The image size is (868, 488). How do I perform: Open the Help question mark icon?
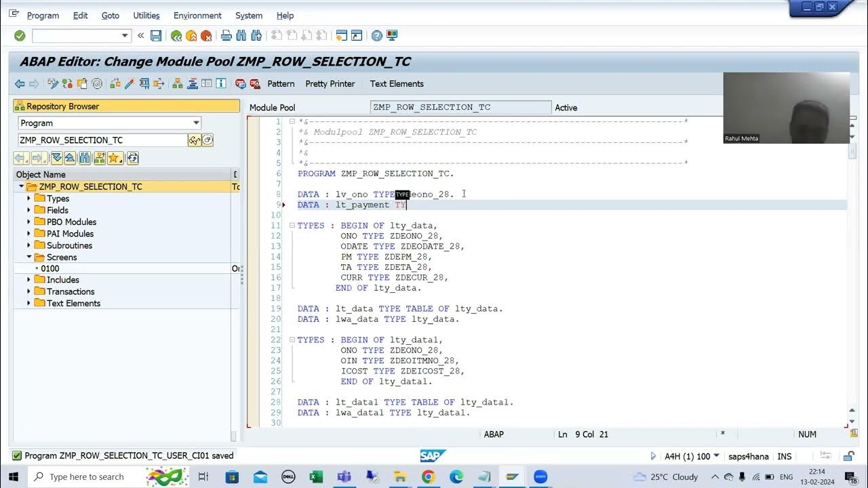(377, 35)
